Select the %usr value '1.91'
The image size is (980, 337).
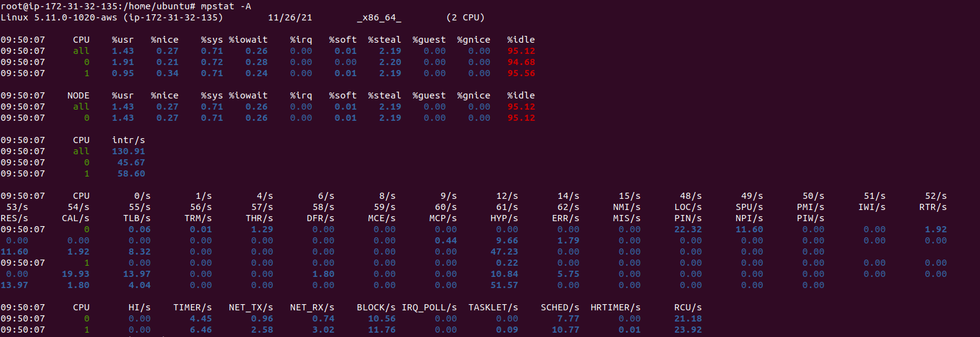(x=123, y=62)
